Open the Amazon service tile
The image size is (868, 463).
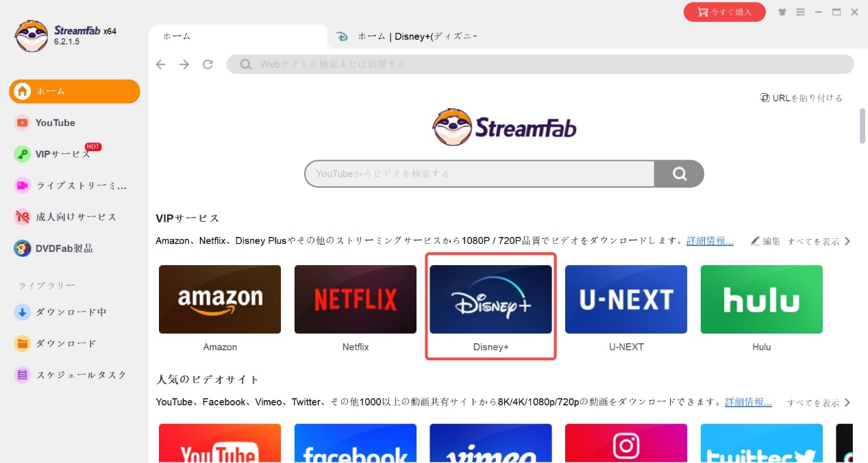[x=220, y=299]
